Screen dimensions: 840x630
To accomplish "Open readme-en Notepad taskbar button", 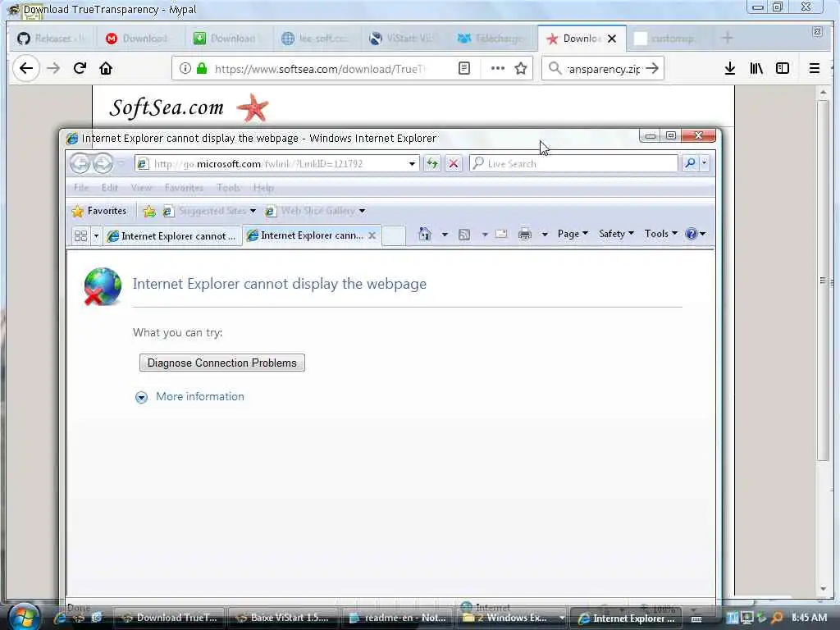I will 399,618.
